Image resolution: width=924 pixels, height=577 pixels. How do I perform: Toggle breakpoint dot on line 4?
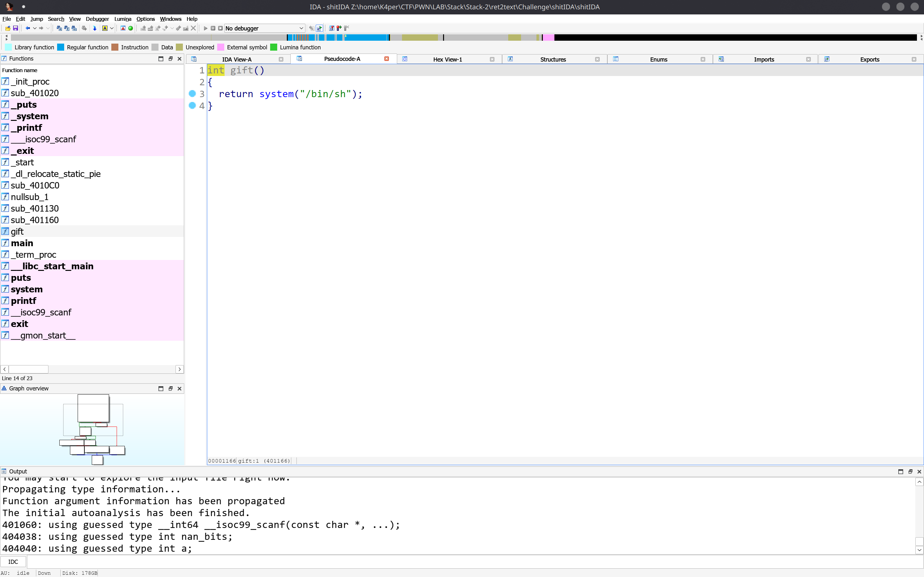click(x=193, y=105)
